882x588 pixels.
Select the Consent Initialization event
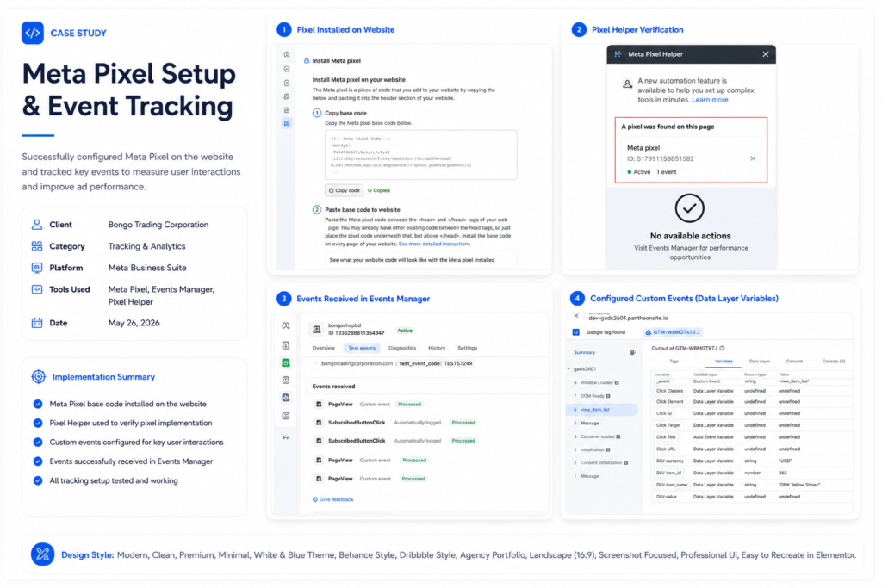tap(600, 462)
